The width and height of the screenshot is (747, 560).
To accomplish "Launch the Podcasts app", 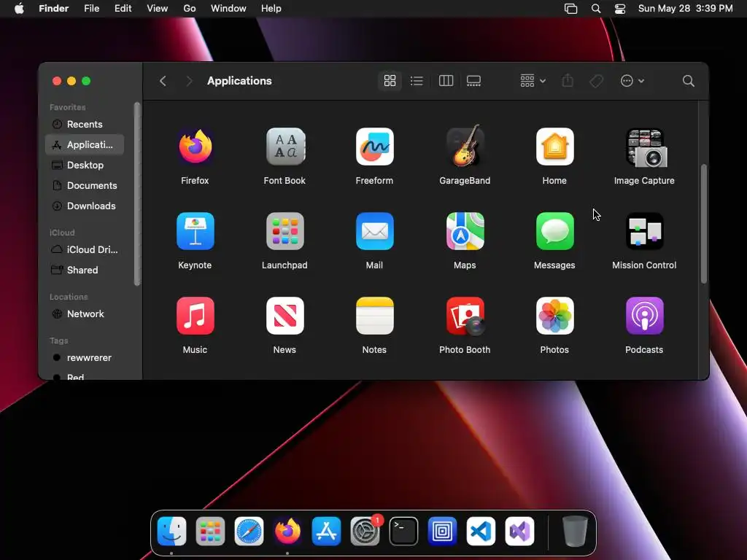I will coord(645,316).
